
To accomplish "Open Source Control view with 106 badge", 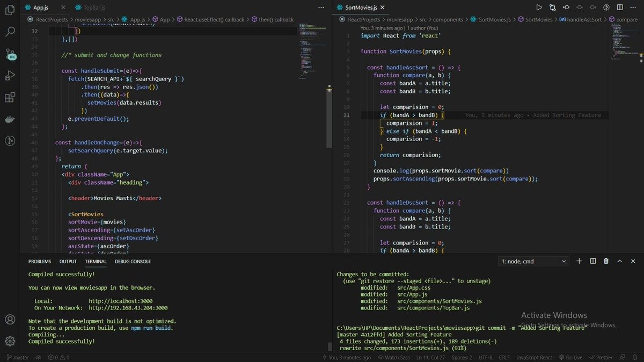I will pyautogui.click(x=10, y=54).
